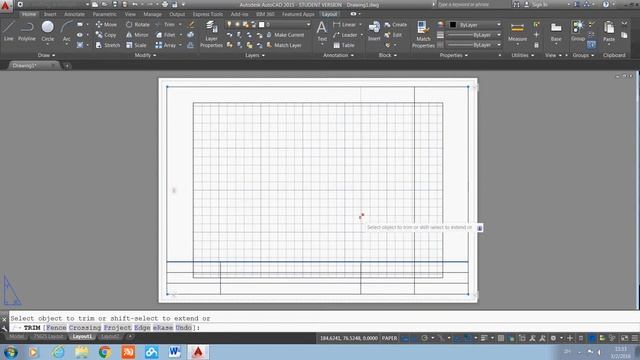Expand the Properties panel

(x=453, y=55)
